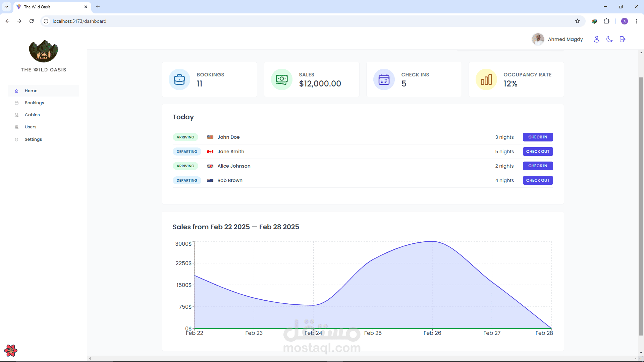Click the logout icon in header
This screenshot has height=362, width=644.
click(623, 39)
